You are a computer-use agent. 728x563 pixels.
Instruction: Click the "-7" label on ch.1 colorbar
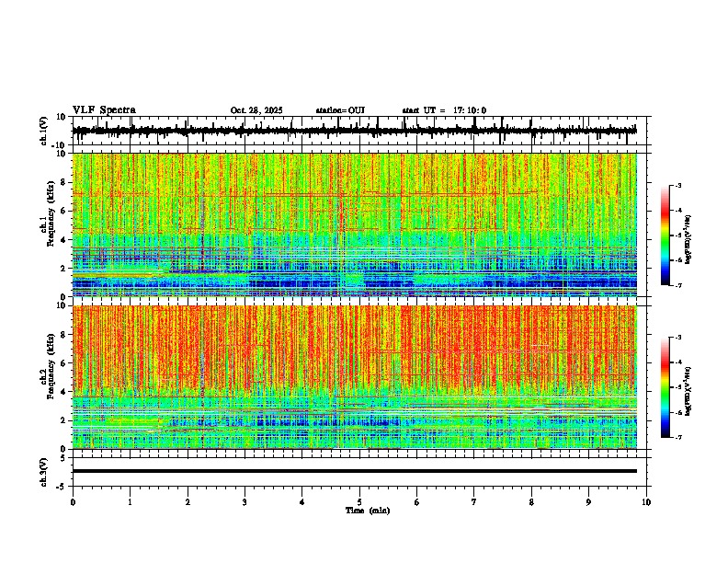tap(678, 286)
